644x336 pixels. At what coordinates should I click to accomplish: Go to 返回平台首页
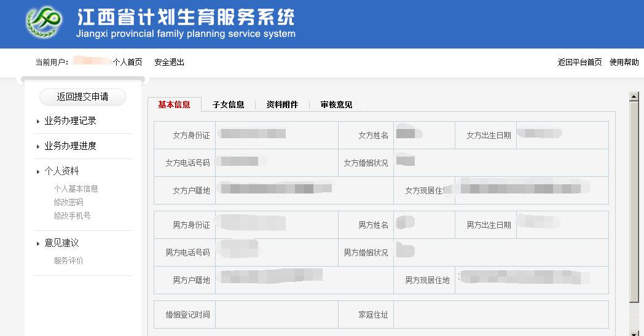(579, 62)
